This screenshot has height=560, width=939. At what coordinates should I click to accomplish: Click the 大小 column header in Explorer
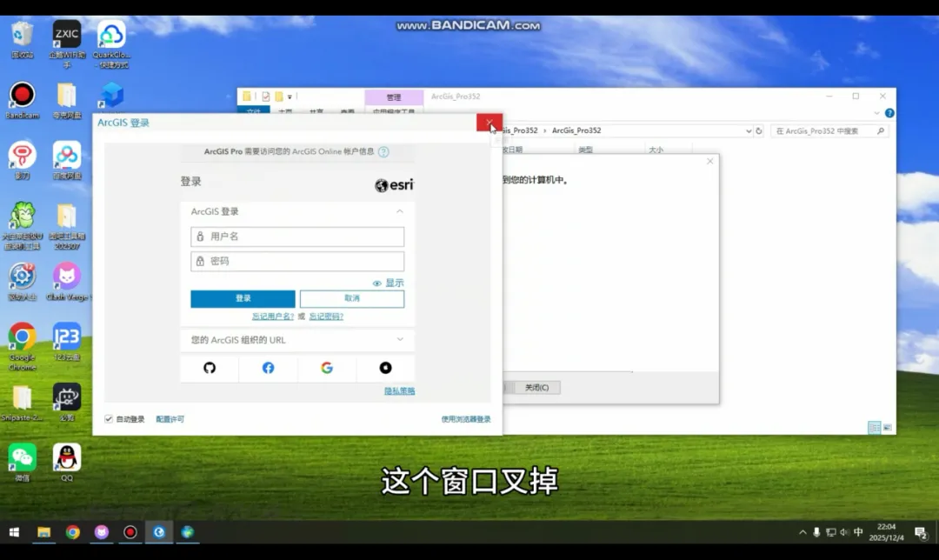pos(656,150)
